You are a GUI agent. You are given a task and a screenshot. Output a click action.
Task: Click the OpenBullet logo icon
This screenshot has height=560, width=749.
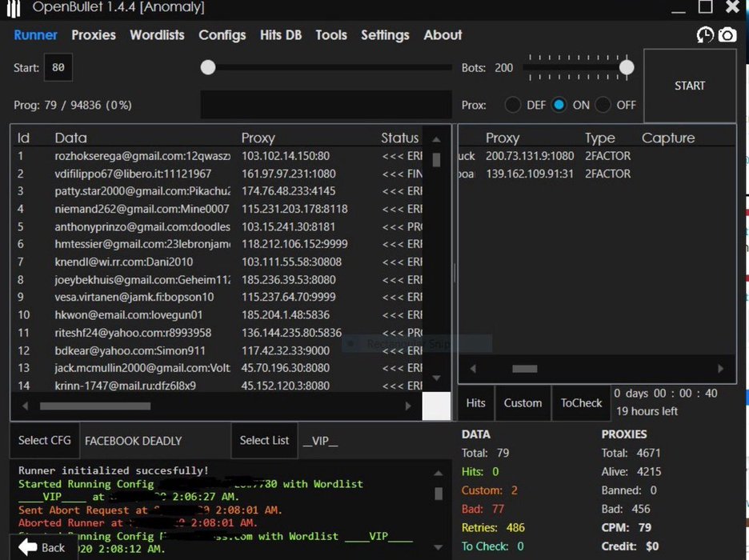14,8
